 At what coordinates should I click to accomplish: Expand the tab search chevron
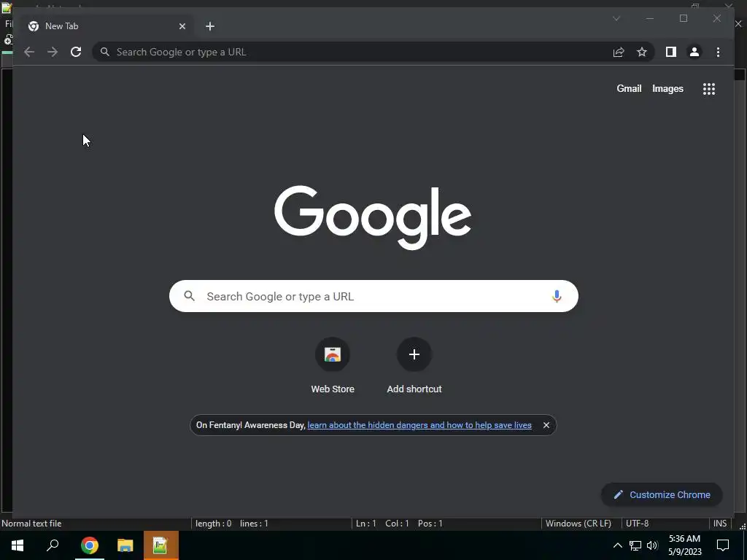(616, 18)
